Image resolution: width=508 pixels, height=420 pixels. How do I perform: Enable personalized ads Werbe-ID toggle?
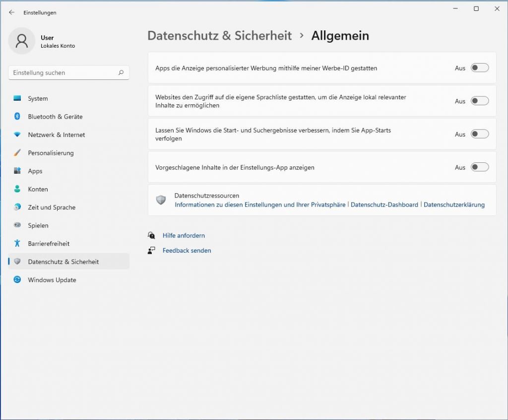480,68
